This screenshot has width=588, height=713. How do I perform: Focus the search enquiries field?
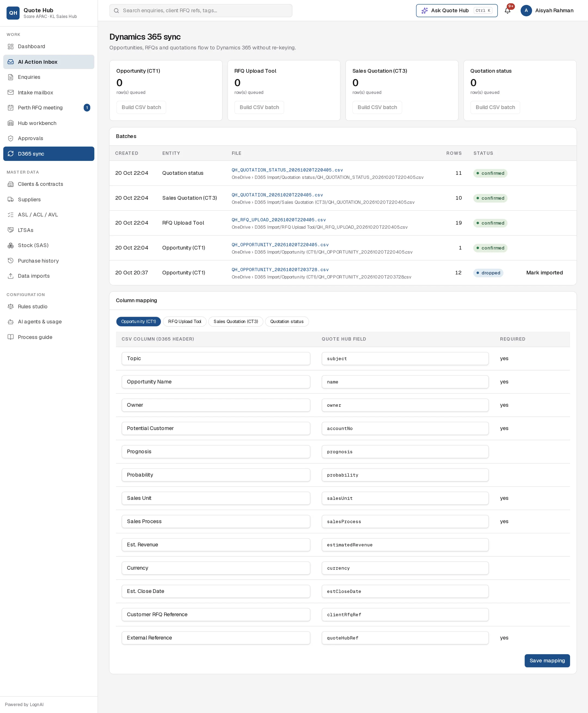pos(201,11)
